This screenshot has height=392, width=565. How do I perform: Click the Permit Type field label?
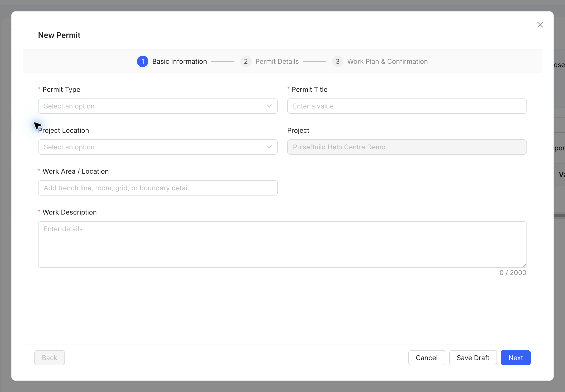pyautogui.click(x=61, y=89)
